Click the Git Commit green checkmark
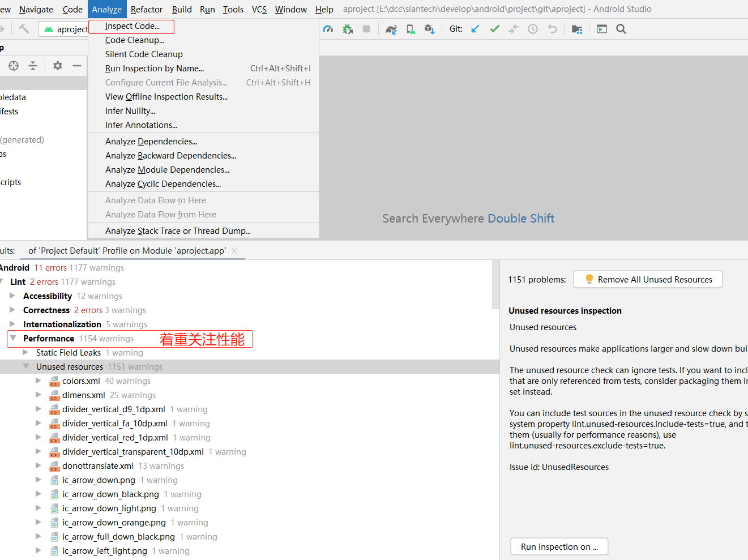The width and height of the screenshot is (748, 560). coord(494,29)
